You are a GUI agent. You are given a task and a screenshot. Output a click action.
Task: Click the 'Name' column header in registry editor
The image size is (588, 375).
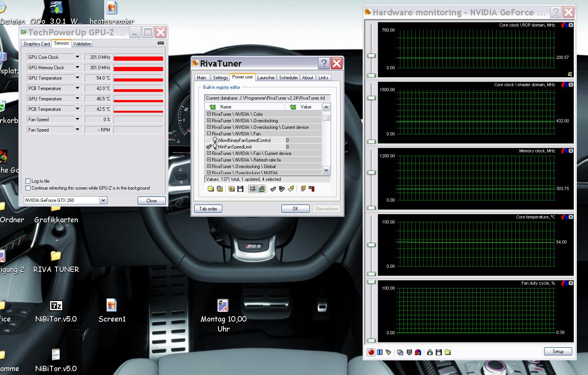click(x=245, y=107)
